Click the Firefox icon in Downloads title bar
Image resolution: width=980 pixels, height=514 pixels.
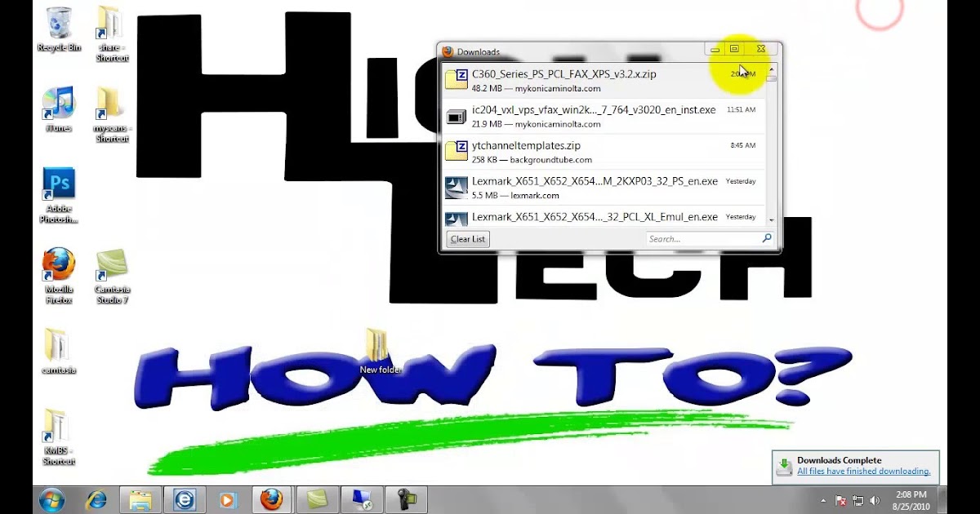click(448, 52)
